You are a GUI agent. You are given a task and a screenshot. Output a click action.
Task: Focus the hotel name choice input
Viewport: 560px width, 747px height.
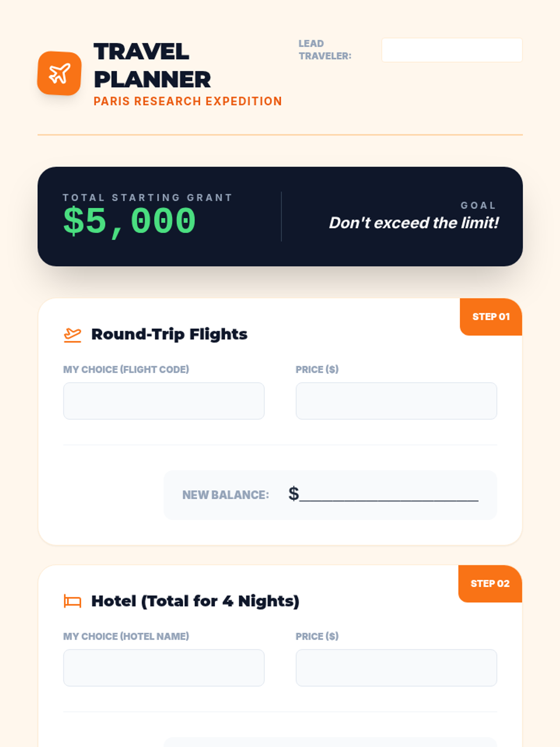tap(164, 668)
